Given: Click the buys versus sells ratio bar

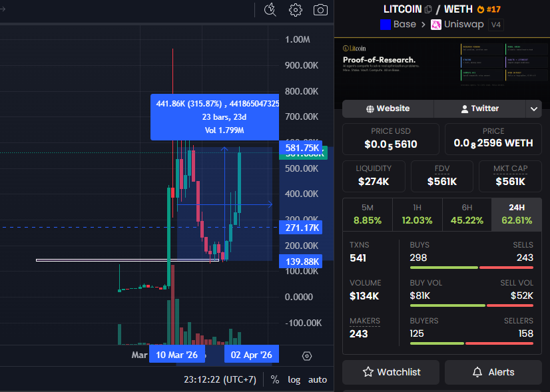Looking at the screenshot, I should (x=471, y=268).
